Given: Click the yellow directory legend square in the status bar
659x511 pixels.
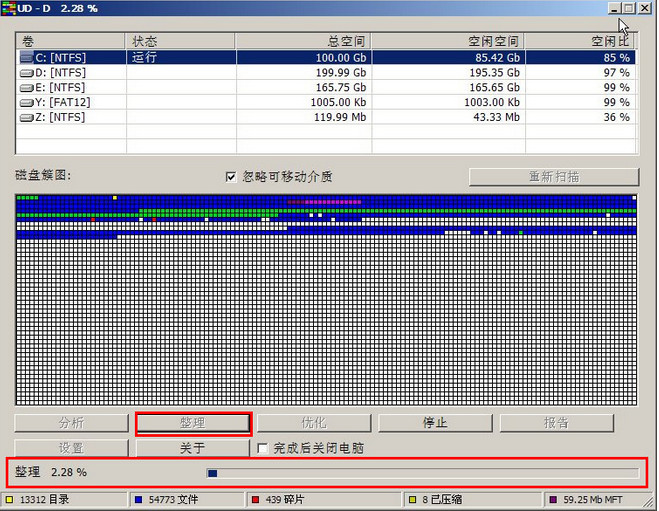Looking at the screenshot, I should pos(10,499).
